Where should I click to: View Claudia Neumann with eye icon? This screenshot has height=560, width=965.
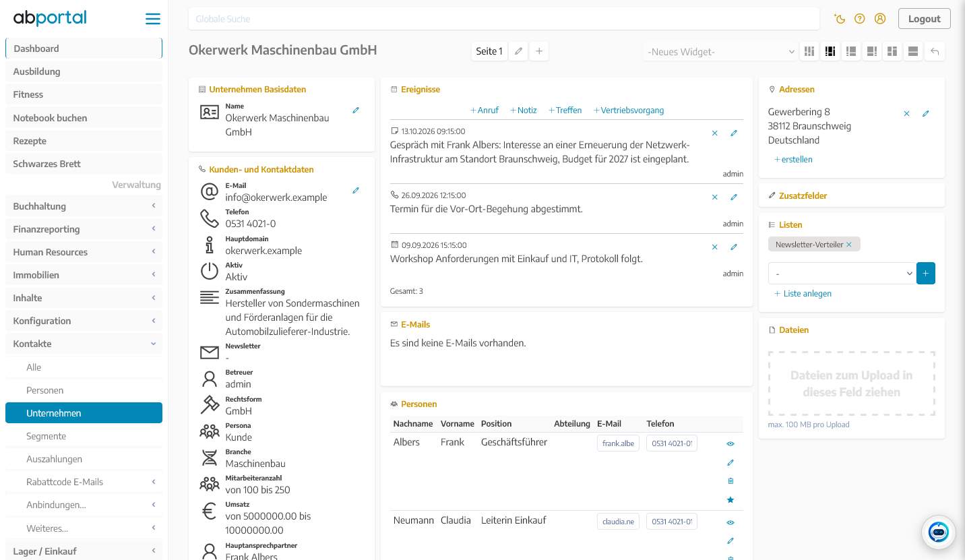coord(730,523)
